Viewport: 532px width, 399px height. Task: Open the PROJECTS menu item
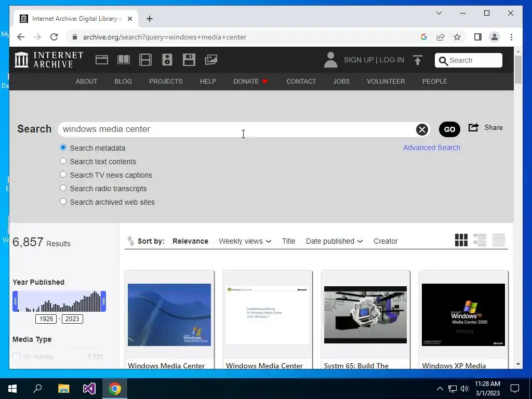point(166,82)
